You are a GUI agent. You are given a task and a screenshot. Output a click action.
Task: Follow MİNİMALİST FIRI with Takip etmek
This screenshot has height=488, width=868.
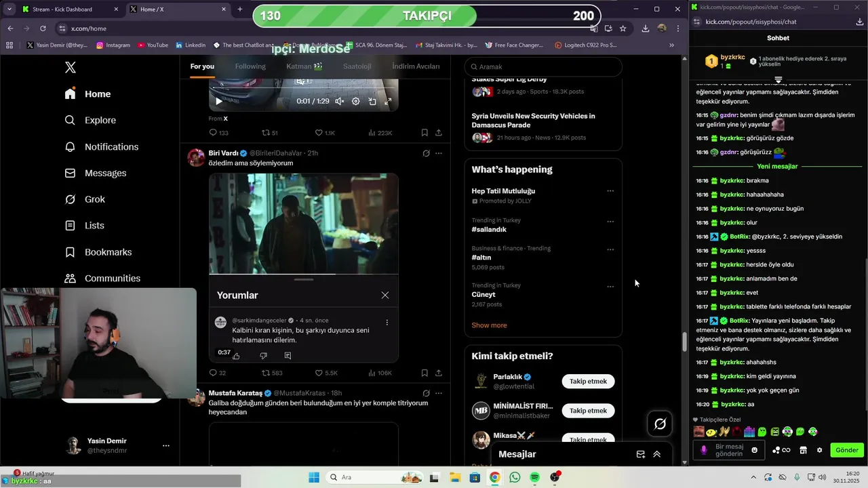[x=588, y=411]
